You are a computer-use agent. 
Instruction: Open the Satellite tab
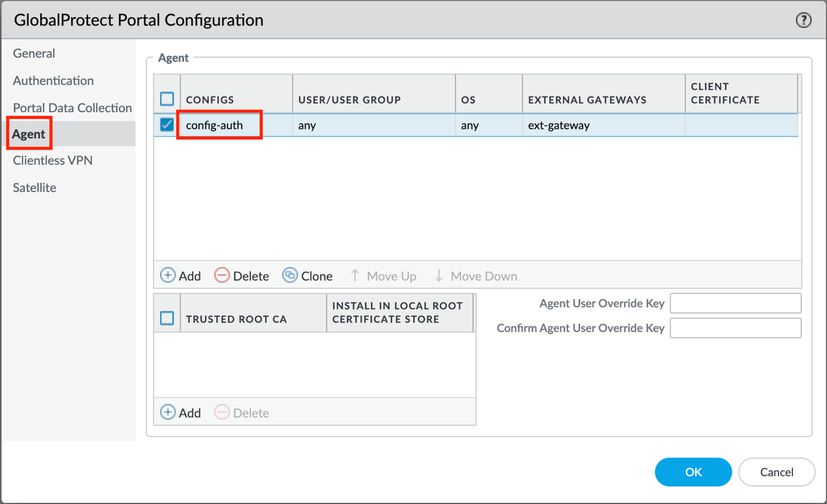tap(35, 188)
